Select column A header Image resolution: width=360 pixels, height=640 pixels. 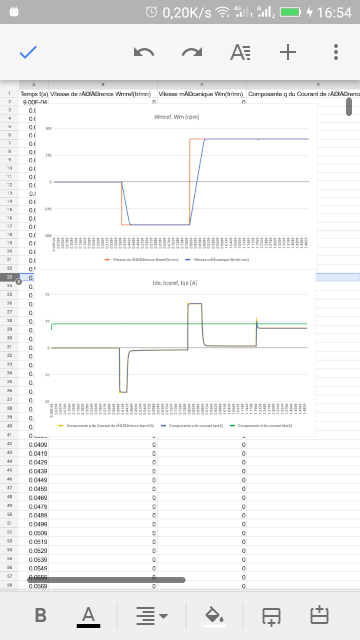(x=33, y=84)
